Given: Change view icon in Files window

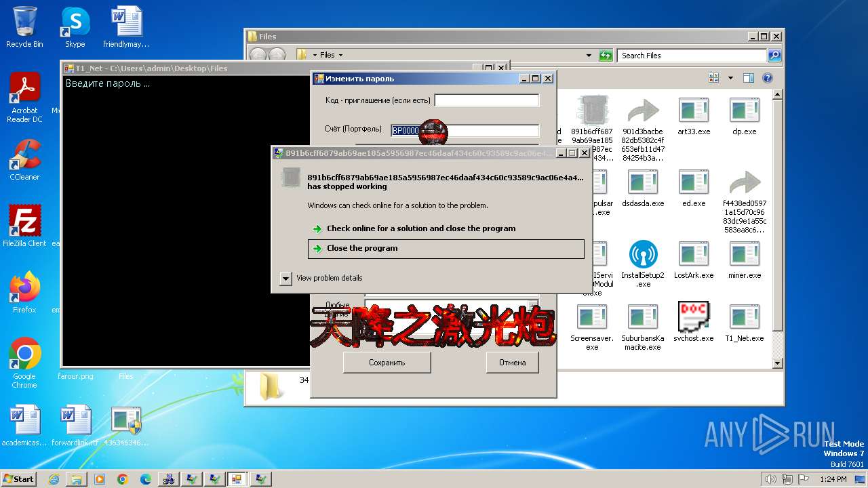Looking at the screenshot, I should 713,78.
